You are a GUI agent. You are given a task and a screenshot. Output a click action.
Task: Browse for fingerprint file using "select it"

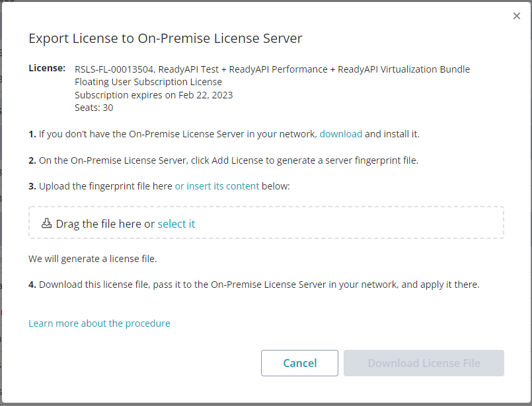coord(176,224)
